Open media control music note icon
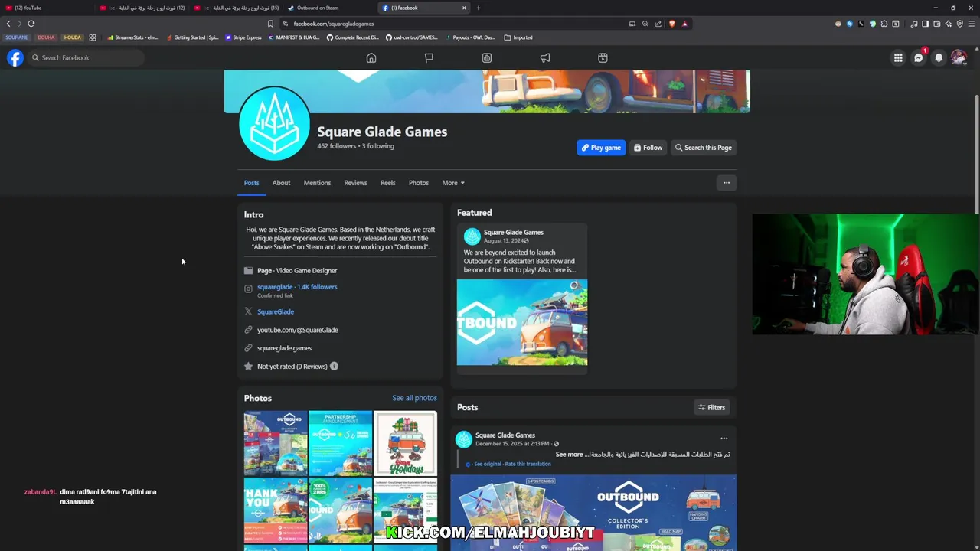Viewport: 980px width, 551px height. click(x=913, y=24)
